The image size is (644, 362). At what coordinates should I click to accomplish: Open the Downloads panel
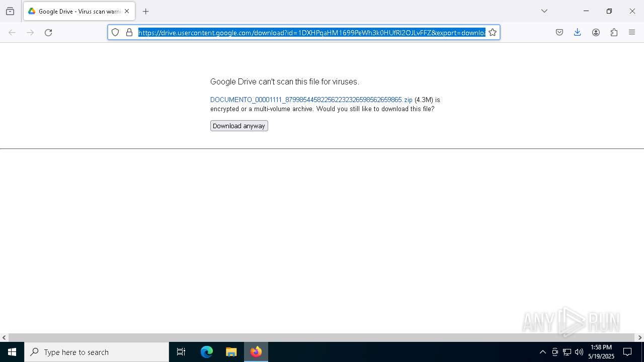[578, 32]
